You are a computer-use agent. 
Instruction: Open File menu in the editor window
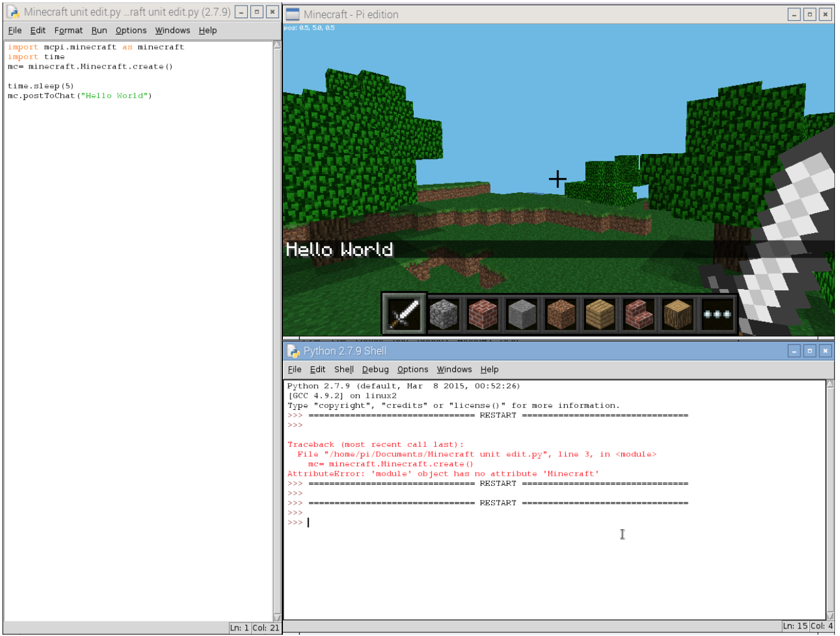[15, 30]
